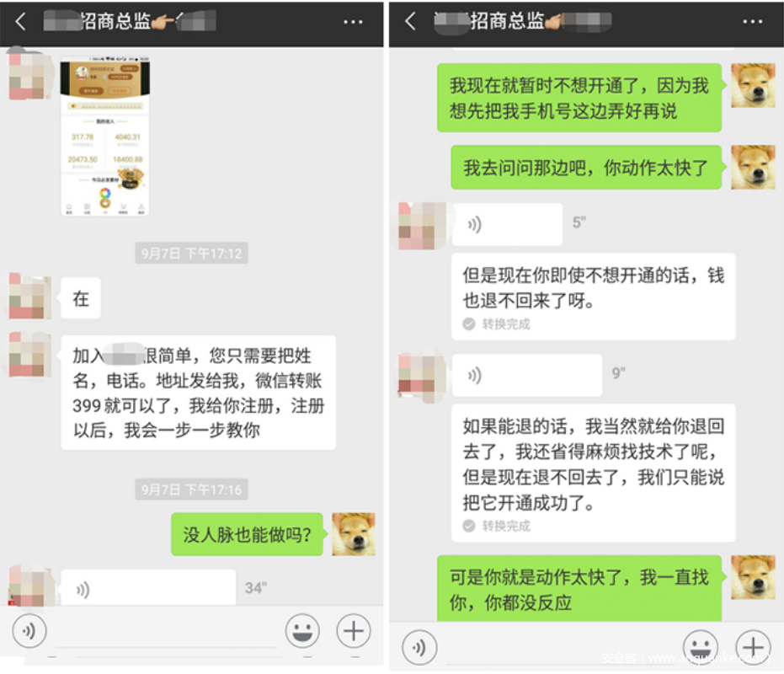Tap dog avatar beside 没人脉也能做吗 message
Screen dimensions: 784x674
354,534
